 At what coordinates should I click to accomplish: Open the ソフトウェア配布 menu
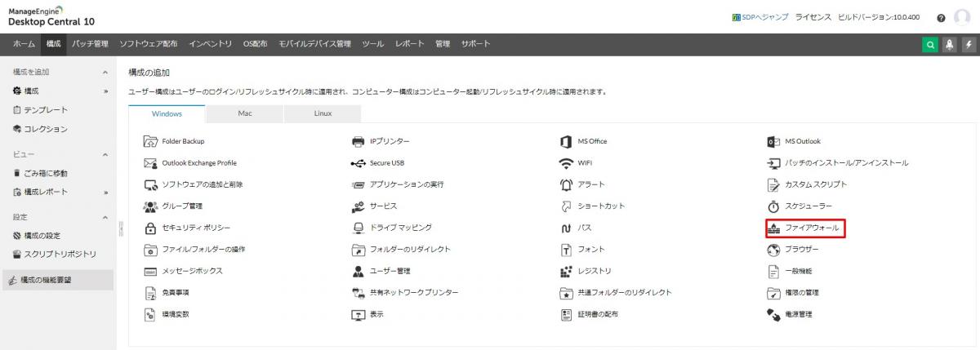[x=148, y=44]
